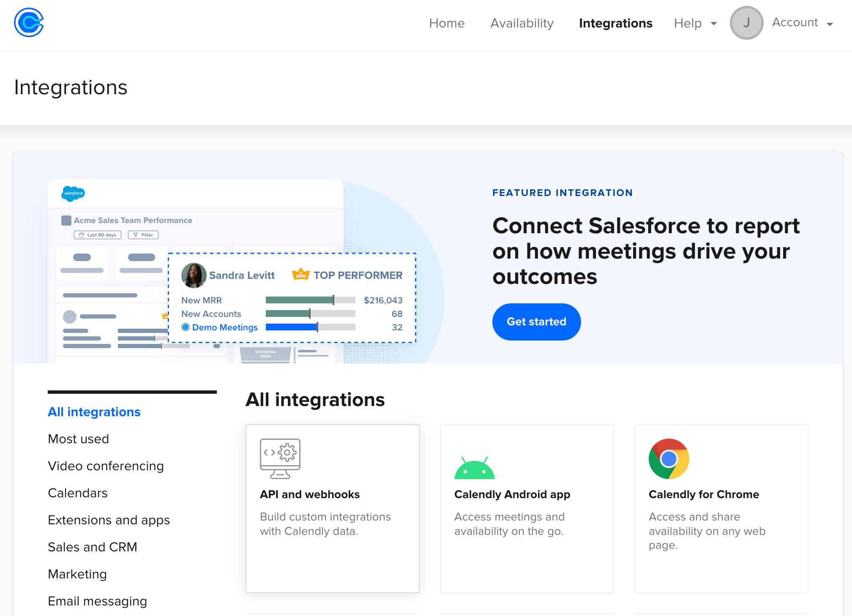Click Sandra Levitt's profile photo
852x616 pixels.
[x=194, y=275]
